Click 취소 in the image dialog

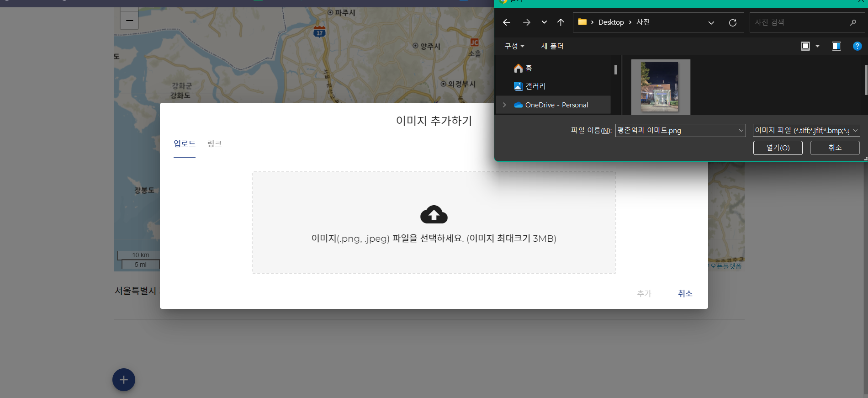tap(685, 293)
